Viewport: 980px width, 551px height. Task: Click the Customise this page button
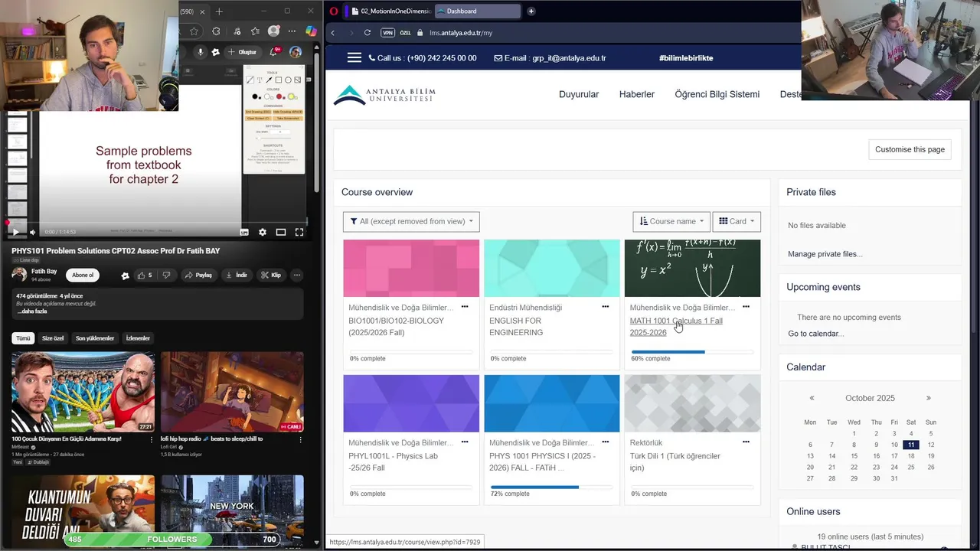pyautogui.click(x=910, y=149)
